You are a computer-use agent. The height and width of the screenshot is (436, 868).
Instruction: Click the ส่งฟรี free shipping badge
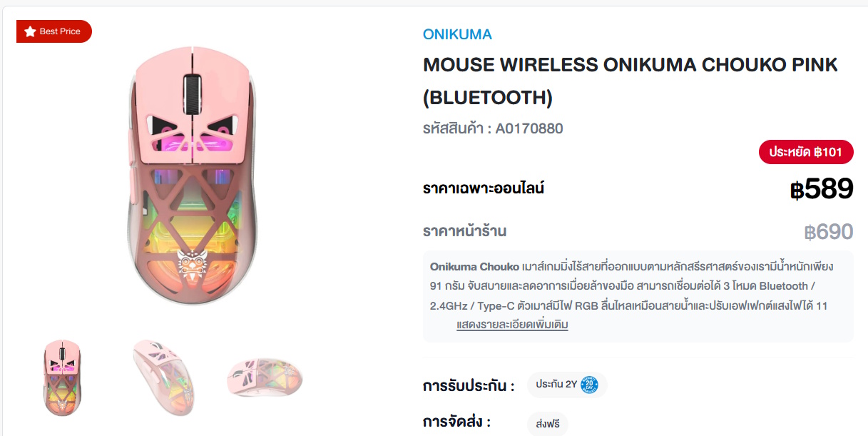pos(546,423)
